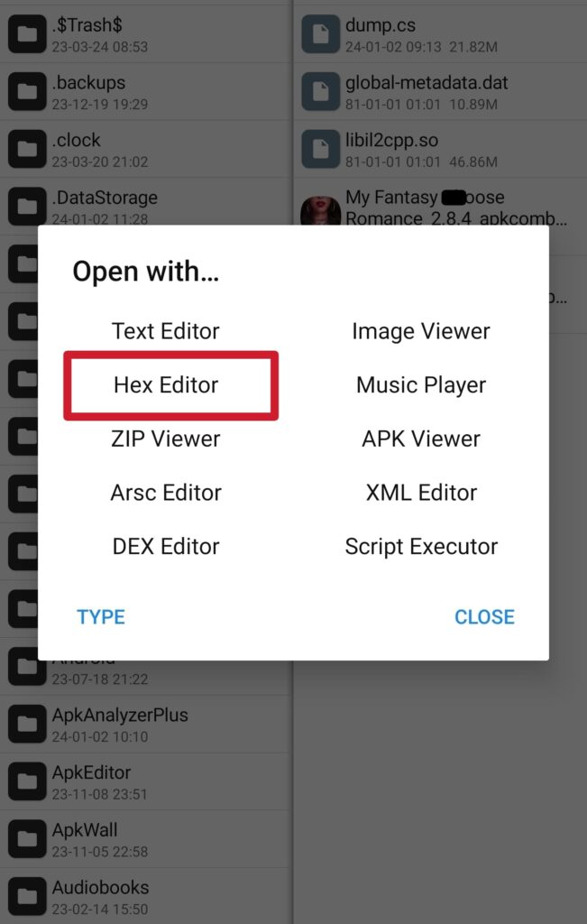587x924 pixels.
Task: Select the .clock folder icon
Action: (x=27, y=149)
